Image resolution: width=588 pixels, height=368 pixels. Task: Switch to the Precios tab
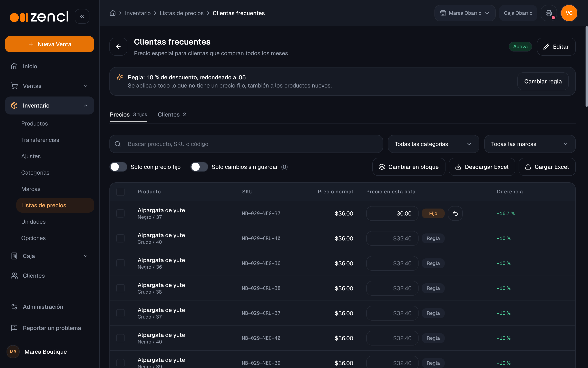point(128,115)
